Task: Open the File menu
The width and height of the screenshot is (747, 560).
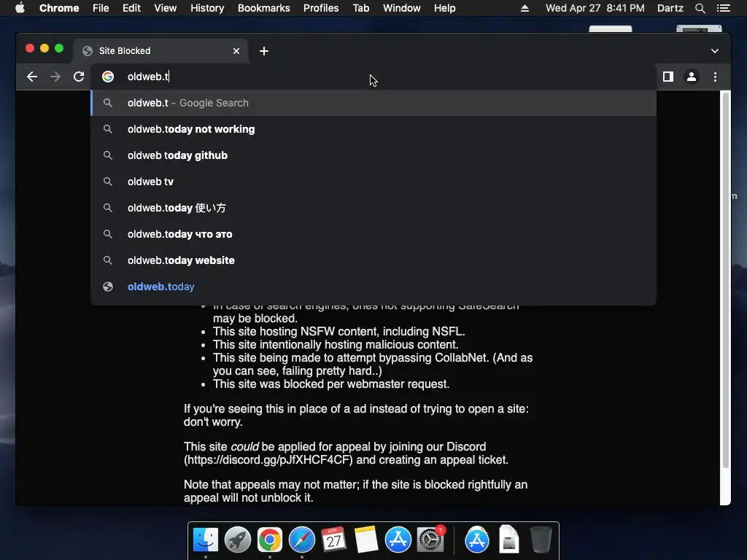Action: [x=101, y=8]
